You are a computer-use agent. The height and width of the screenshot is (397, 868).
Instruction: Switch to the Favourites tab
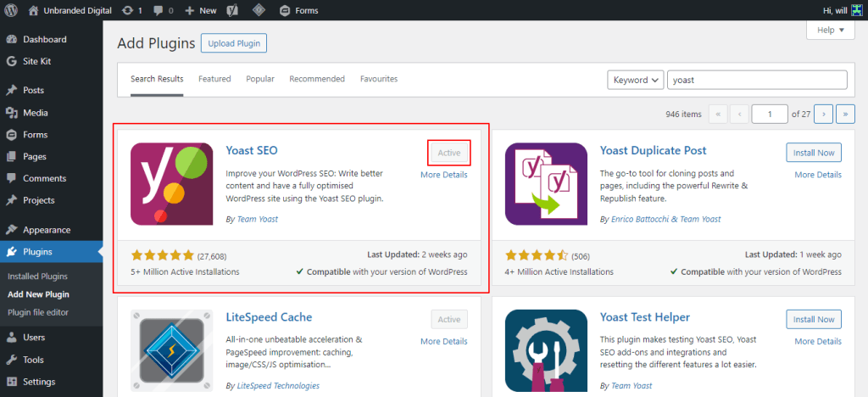click(x=379, y=79)
